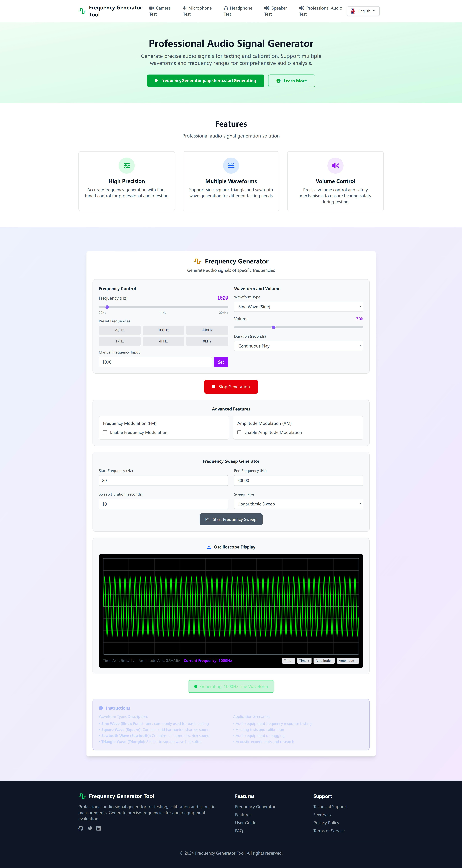Open footer User Guide link
Image resolution: width=462 pixels, height=868 pixels.
coord(245,823)
